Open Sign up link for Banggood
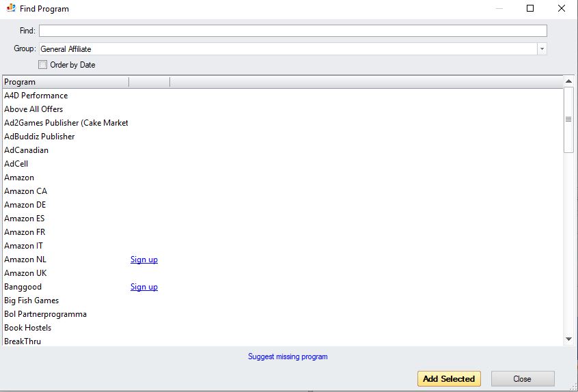 (143, 287)
